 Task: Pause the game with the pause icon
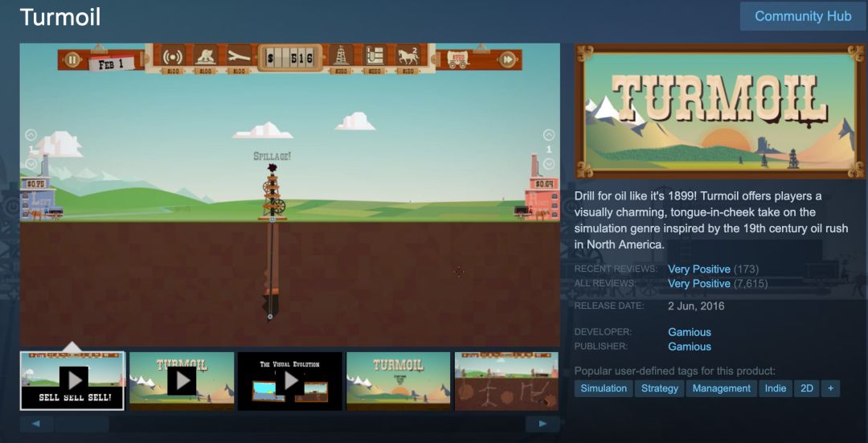tap(72, 59)
